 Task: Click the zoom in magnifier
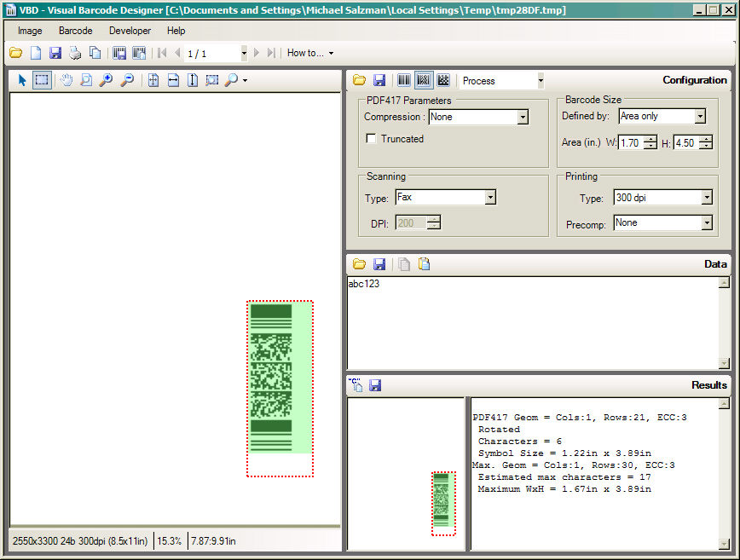click(x=106, y=80)
